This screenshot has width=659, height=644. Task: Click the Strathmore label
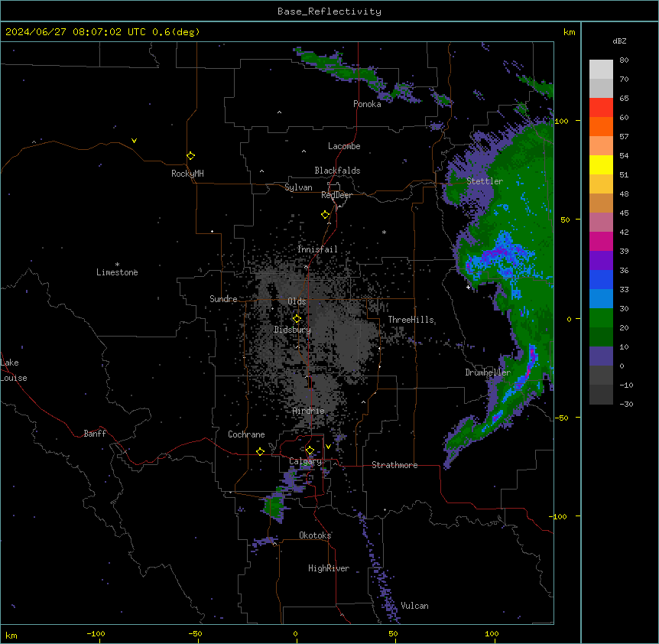[394, 465]
